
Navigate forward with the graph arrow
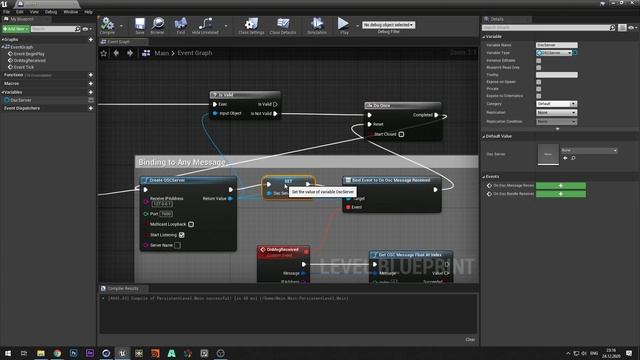(x=130, y=53)
